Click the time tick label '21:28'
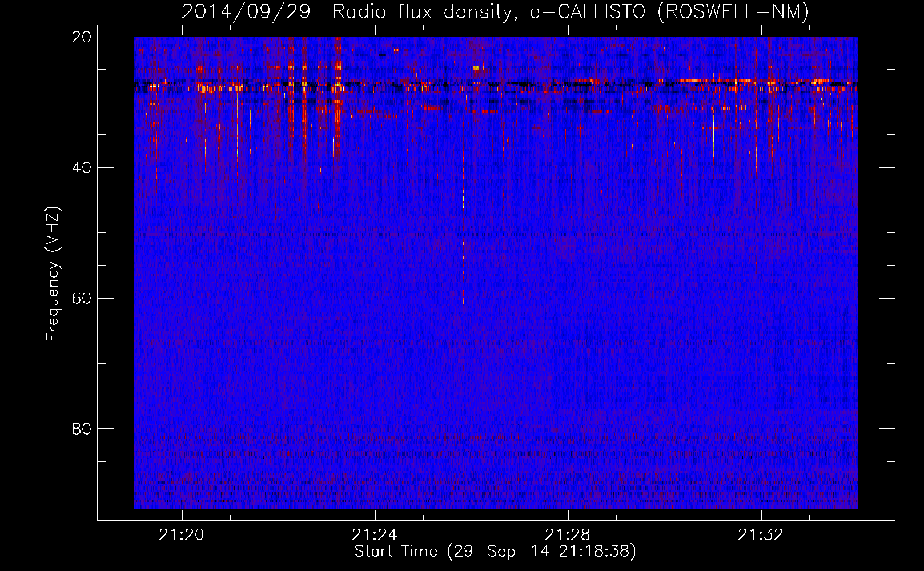The height and width of the screenshot is (571, 924). 568,535
